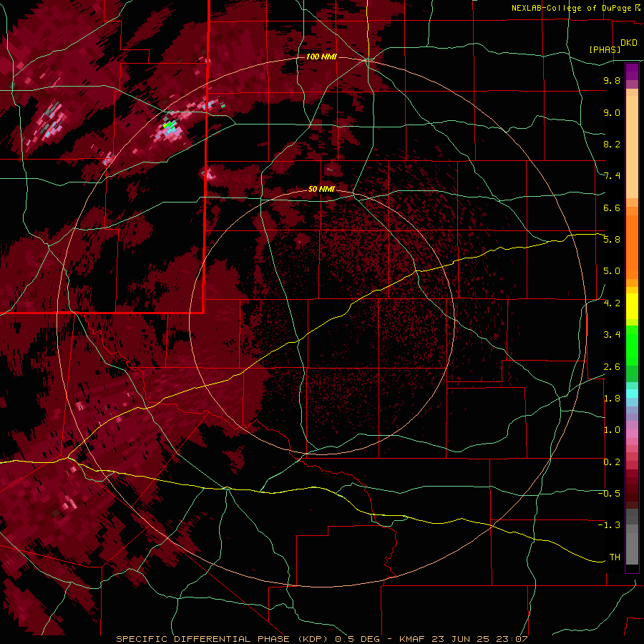Select the 1.8 scale label
The image size is (644, 644).
point(612,399)
